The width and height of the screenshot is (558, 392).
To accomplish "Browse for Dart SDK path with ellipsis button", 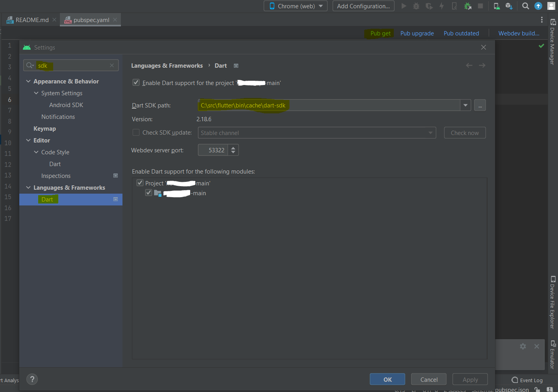I will click(x=480, y=105).
